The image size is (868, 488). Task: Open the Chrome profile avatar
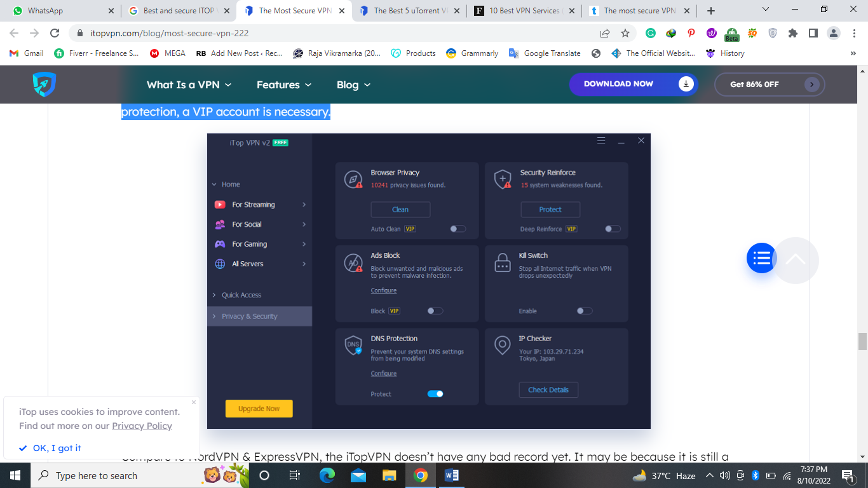(834, 33)
